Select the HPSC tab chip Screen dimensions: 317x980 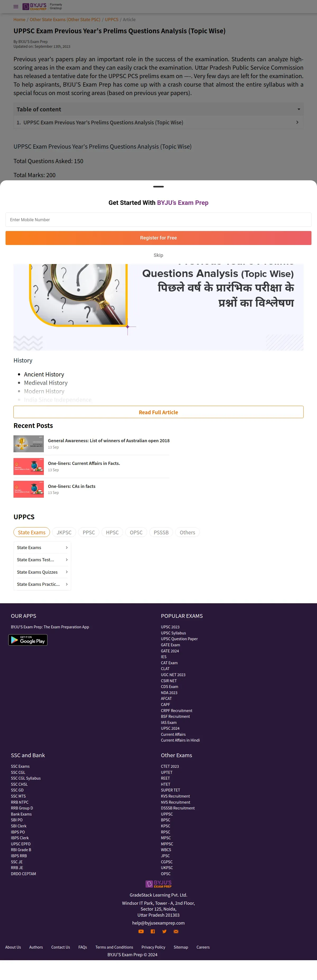[x=112, y=532]
